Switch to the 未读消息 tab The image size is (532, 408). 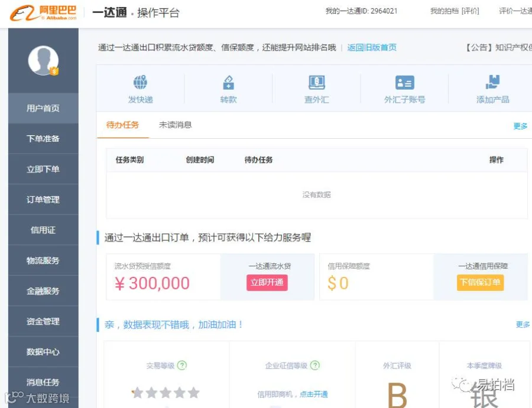pyautogui.click(x=176, y=125)
